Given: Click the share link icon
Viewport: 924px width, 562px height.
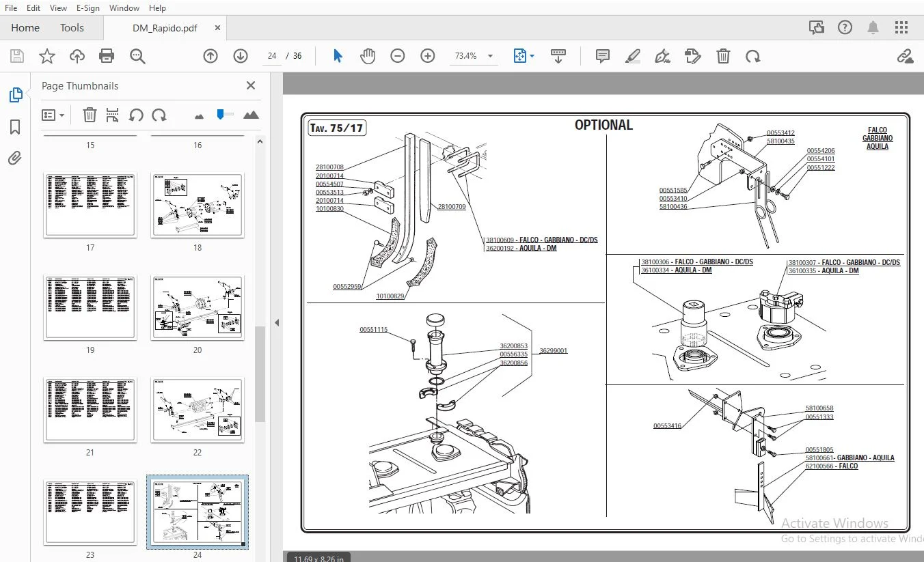Looking at the screenshot, I should [906, 56].
